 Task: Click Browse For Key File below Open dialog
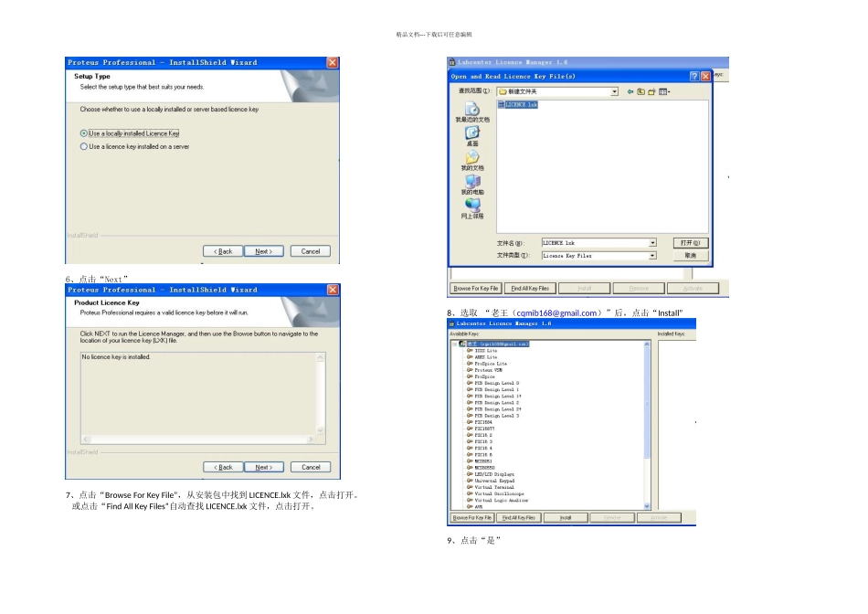pos(475,289)
